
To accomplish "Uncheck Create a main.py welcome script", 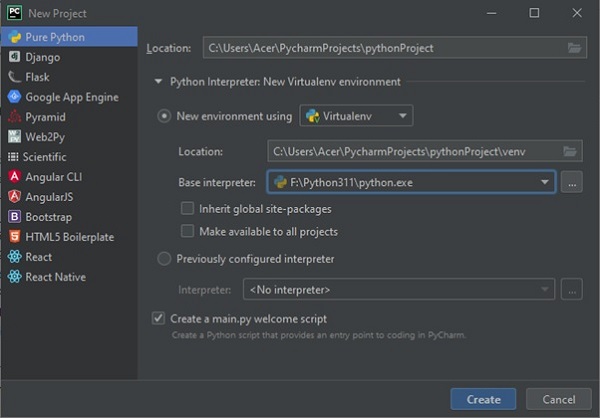I will [158, 318].
